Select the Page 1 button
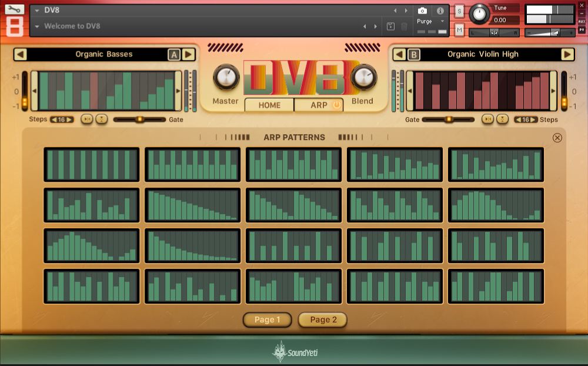Viewport: 588px width, 366px height. pos(267,320)
